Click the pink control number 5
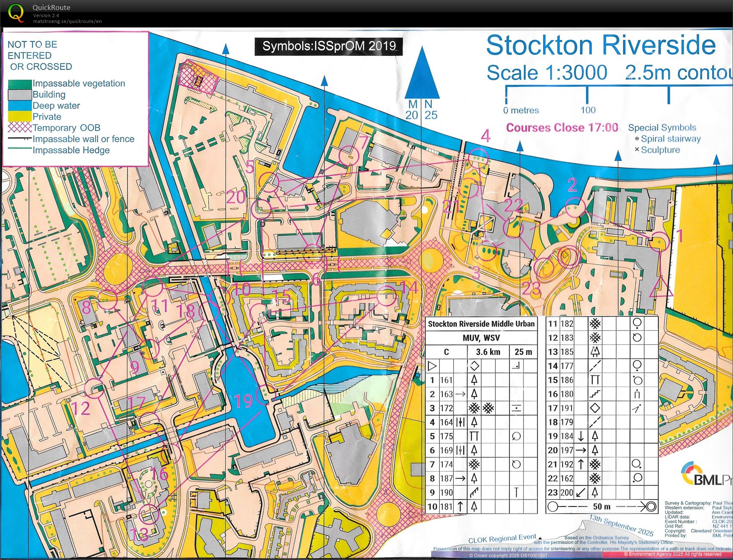The image size is (733, 560). [x=250, y=167]
